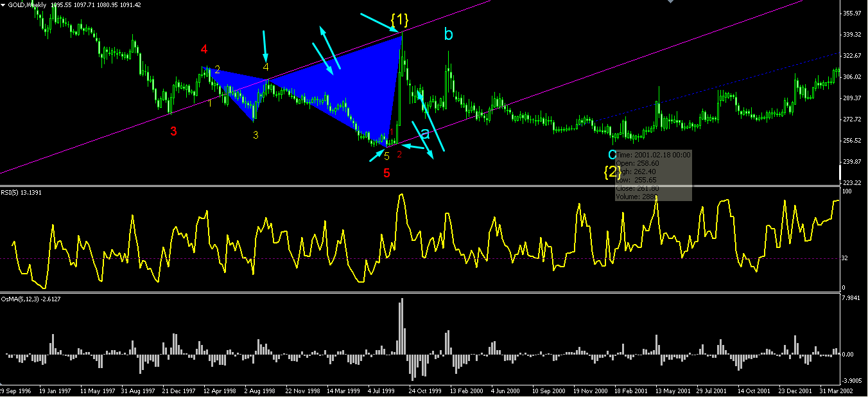Click the 339.32 price axis value
Image resolution: width=868 pixels, height=397 pixels.
(x=851, y=35)
